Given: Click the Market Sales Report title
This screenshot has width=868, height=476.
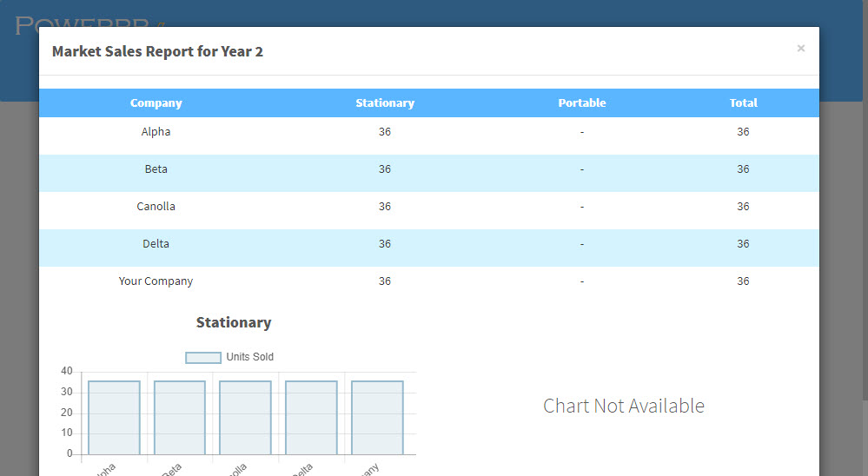Looking at the screenshot, I should pyautogui.click(x=157, y=51).
